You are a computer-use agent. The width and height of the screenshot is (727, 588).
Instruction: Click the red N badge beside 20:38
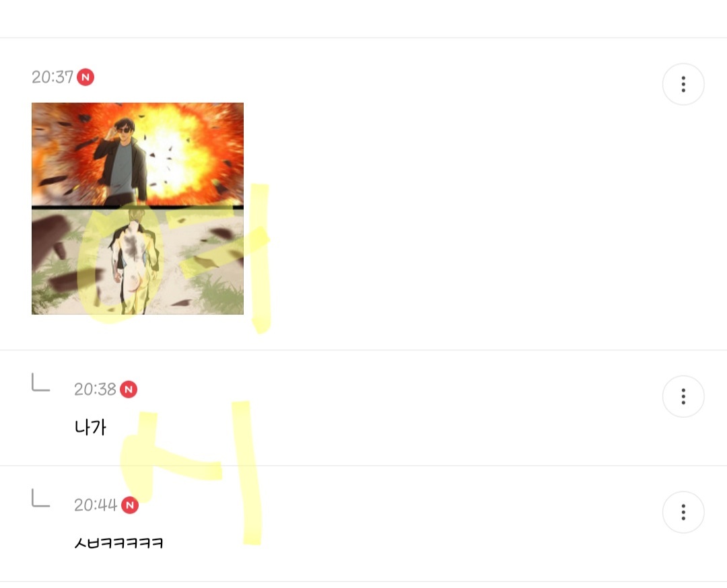[x=129, y=390]
